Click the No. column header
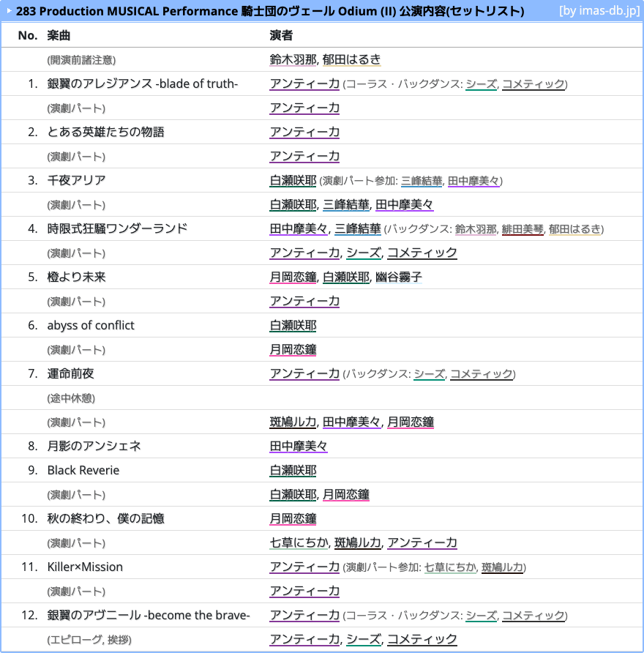644x653 pixels. coord(28,35)
